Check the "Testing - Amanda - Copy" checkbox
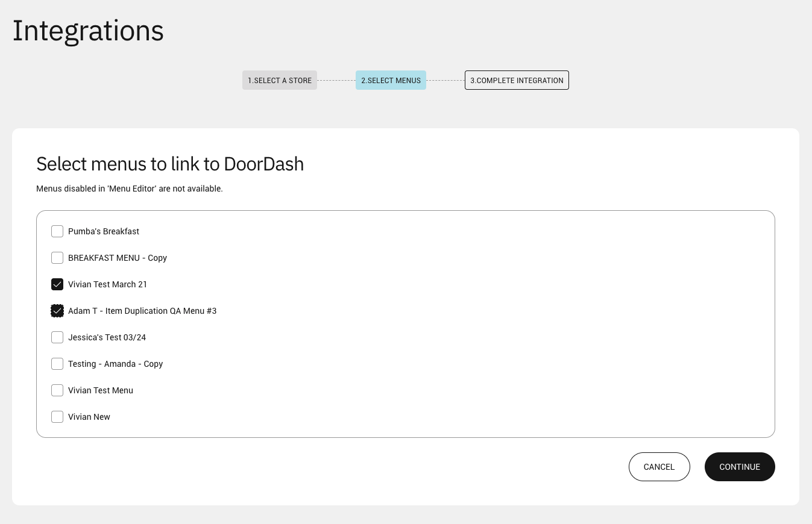This screenshot has width=812, height=524. point(57,364)
